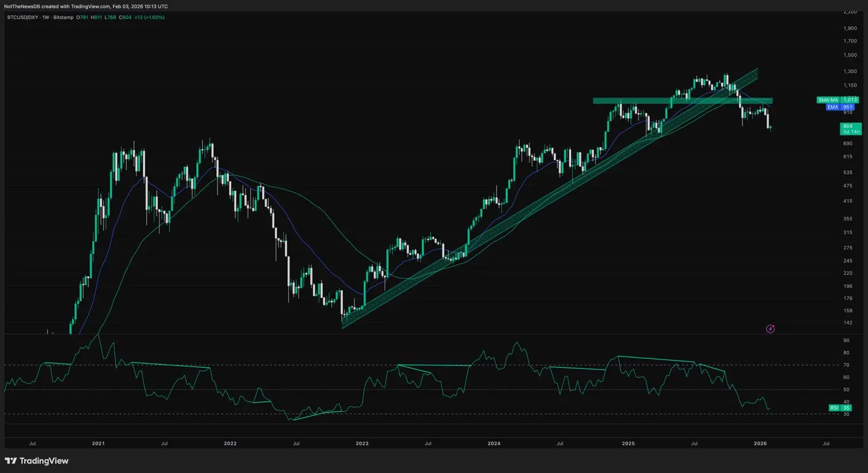
Task: Click the 535 price axis label
Action: [x=847, y=173]
